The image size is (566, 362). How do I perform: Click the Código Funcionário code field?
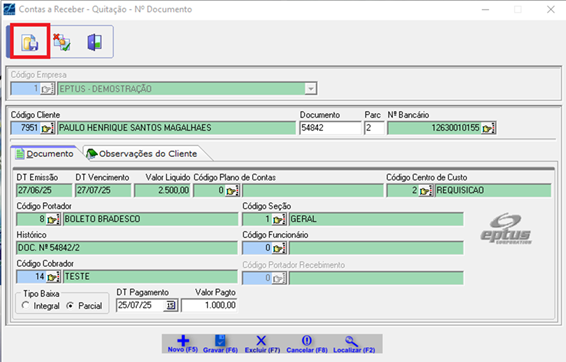257,248
